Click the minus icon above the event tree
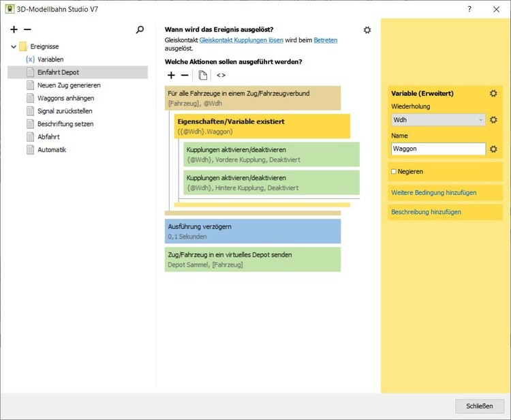The height and width of the screenshot is (420, 511). point(27,30)
